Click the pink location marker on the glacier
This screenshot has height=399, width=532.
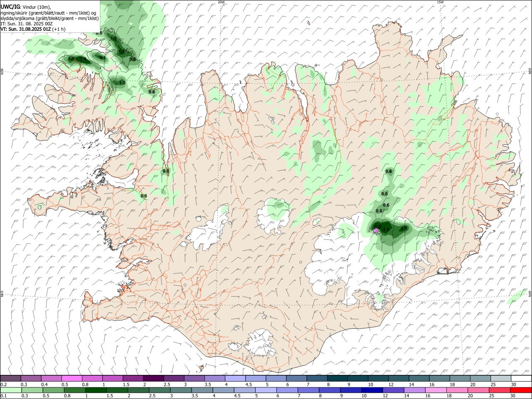pyautogui.click(x=376, y=231)
